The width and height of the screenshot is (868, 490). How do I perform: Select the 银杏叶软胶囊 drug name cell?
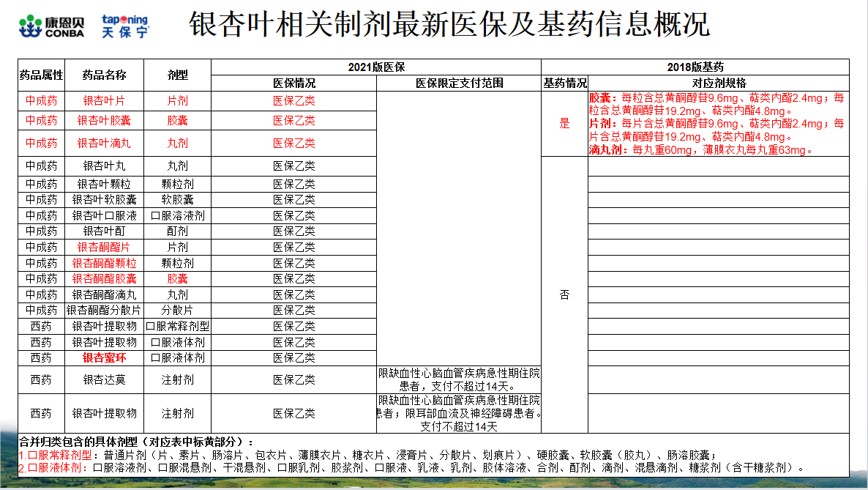104,199
